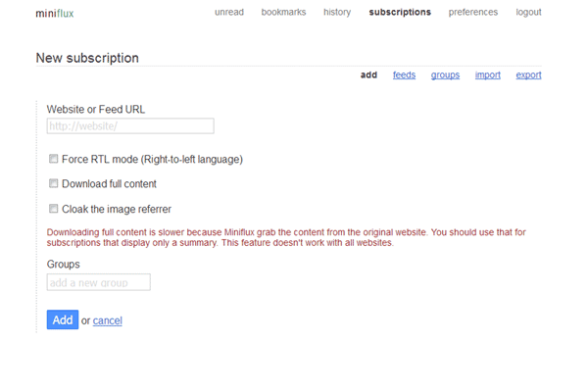Viewport: 588px width, 392px height.
Task: Select the add sub-tab
Action: coord(368,74)
